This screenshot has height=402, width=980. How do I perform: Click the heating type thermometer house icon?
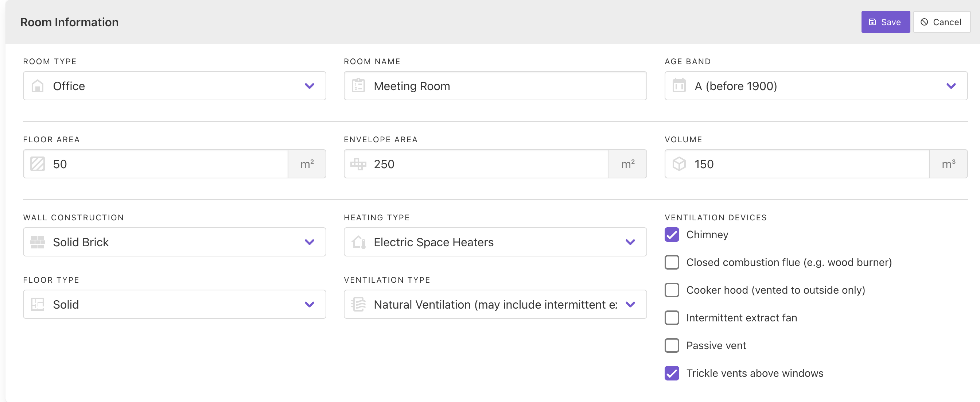click(x=358, y=242)
